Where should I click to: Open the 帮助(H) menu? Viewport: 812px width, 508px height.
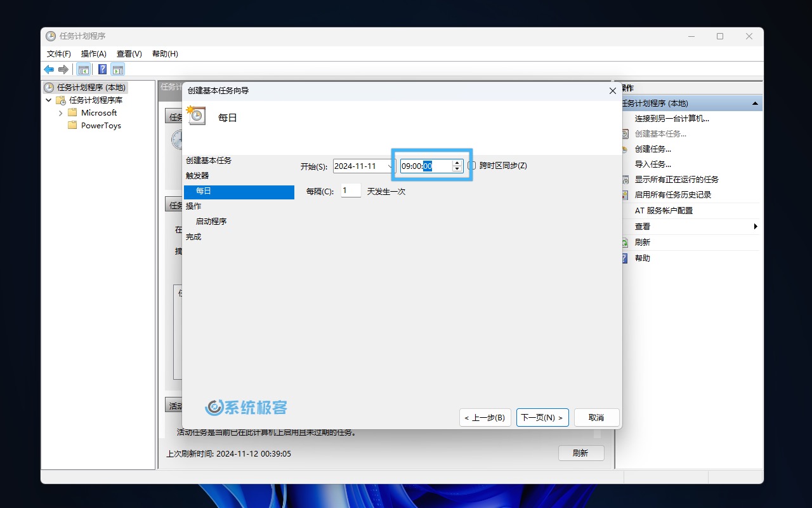click(x=165, y=54)
